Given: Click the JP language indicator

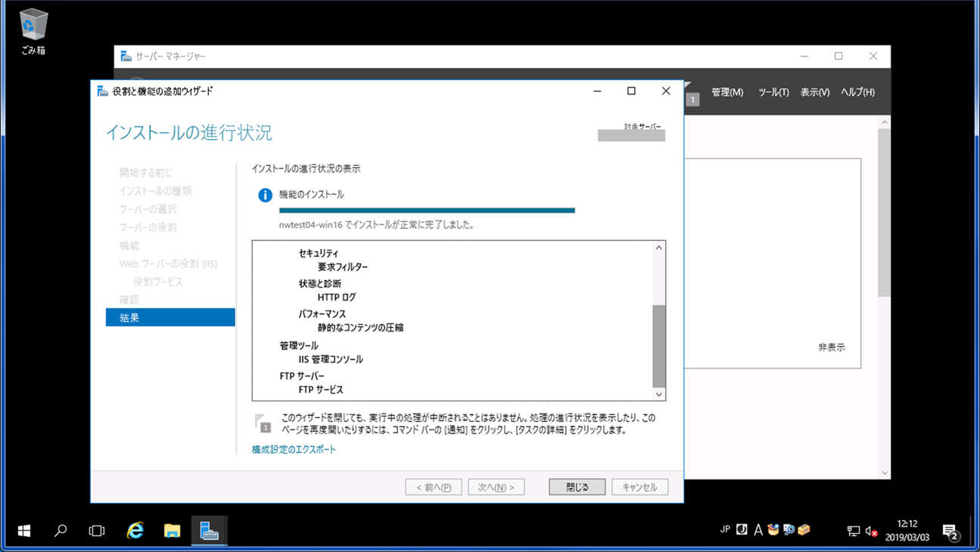Looking at the screenshot, I should (x=725, y=529).
